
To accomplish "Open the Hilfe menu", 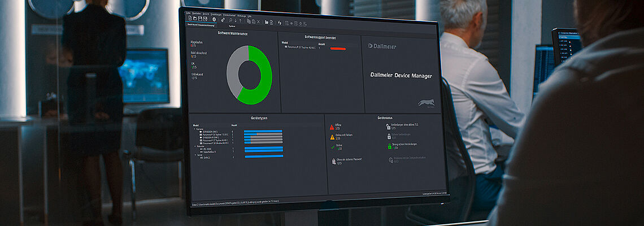I will click(249, 16).
